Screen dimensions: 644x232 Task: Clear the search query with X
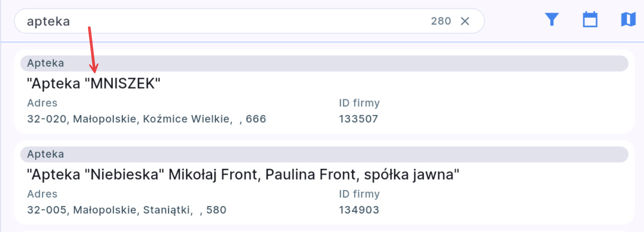[465, 21]
